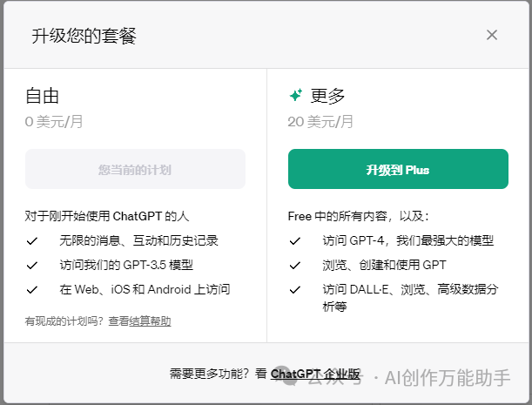Click the 升级您的套餐 dialog title
The width and height of the screenshot is (532, 405).
pos(84,36)
